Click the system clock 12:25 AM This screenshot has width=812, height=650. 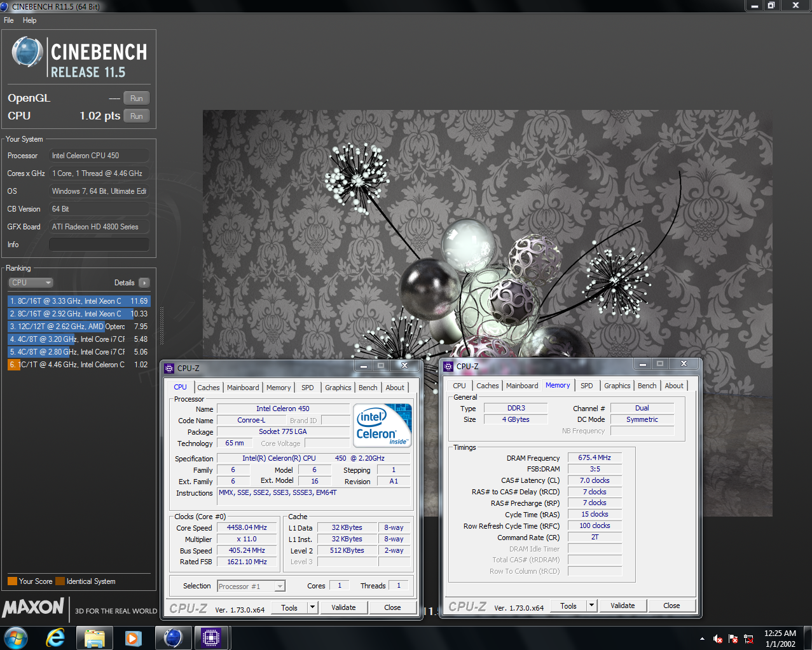pos(780,633)
